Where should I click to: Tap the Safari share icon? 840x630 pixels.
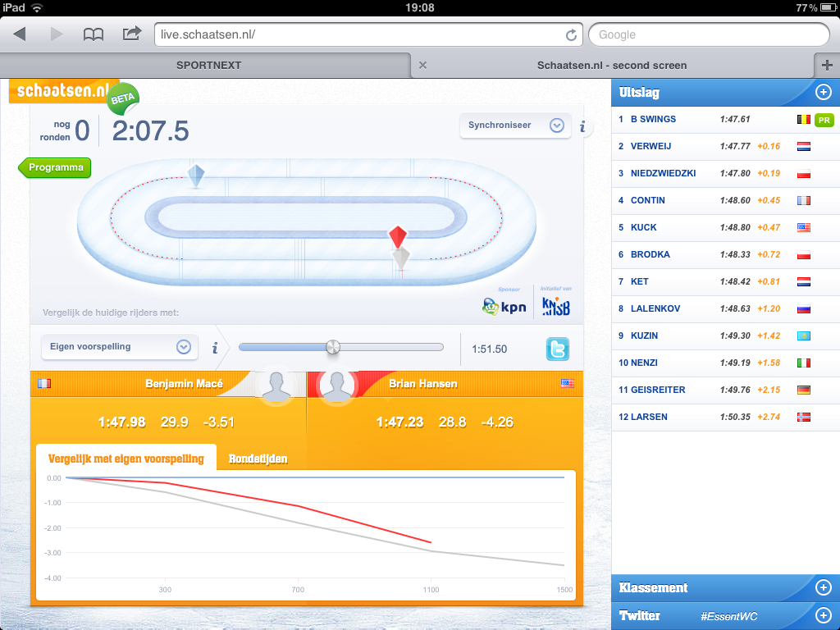(131, 34)
